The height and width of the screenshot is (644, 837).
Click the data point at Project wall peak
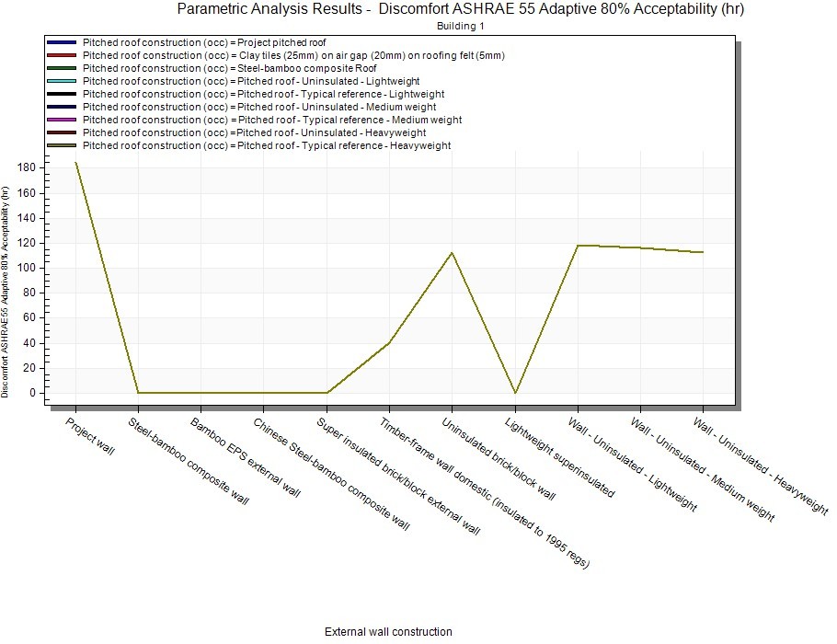(x=75, y=162)
